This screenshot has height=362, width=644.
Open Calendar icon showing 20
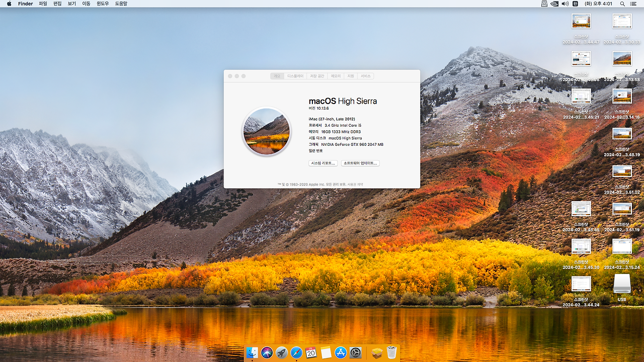[311, 352]
